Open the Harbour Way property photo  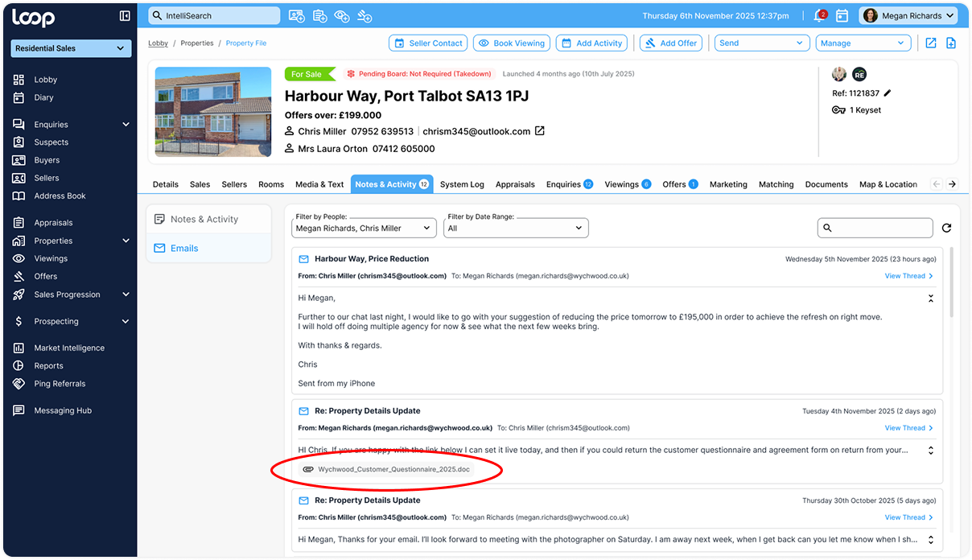coord(213,111)
